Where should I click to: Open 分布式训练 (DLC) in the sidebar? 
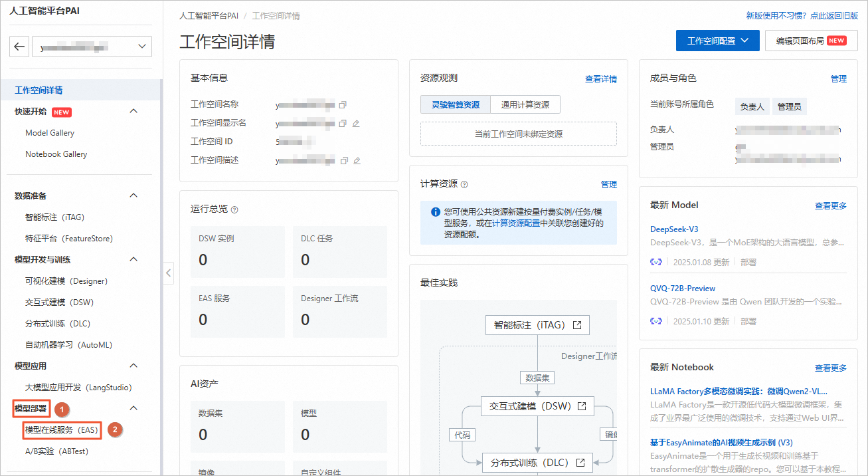[58, 324]
